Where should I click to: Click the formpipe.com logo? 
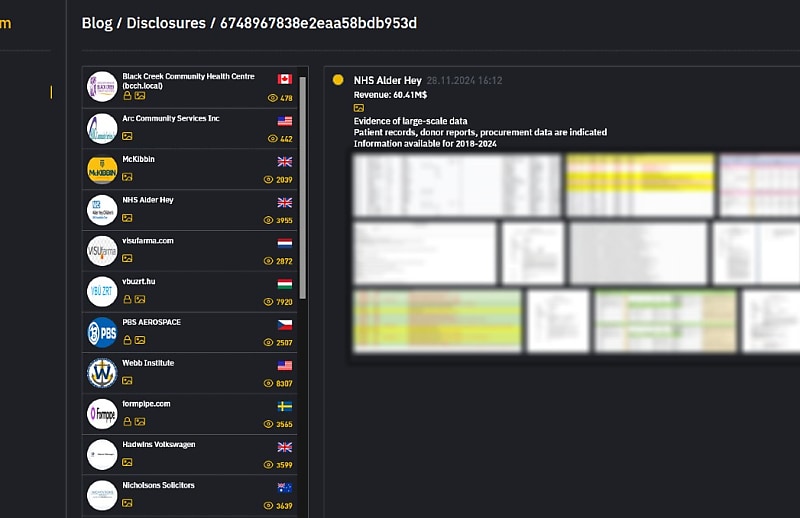click(102, 414)
